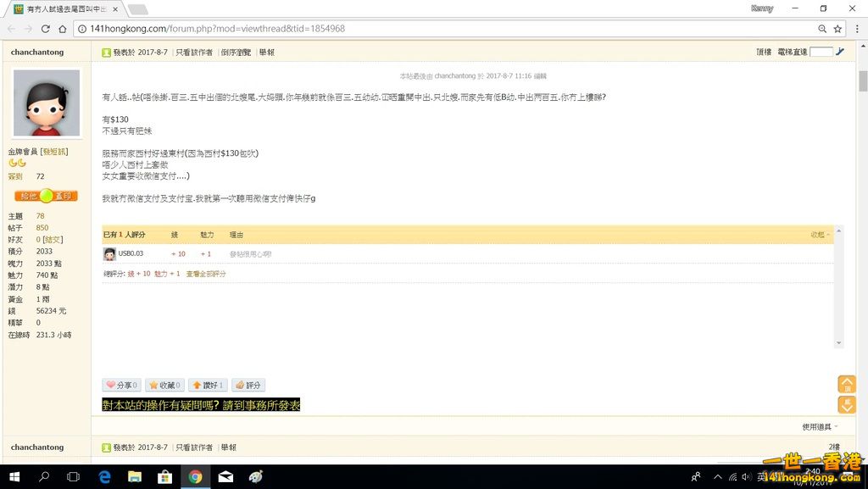The image size is (868, 489).
Task: Click the share (分享) heart icon
Action: (110, 385)
